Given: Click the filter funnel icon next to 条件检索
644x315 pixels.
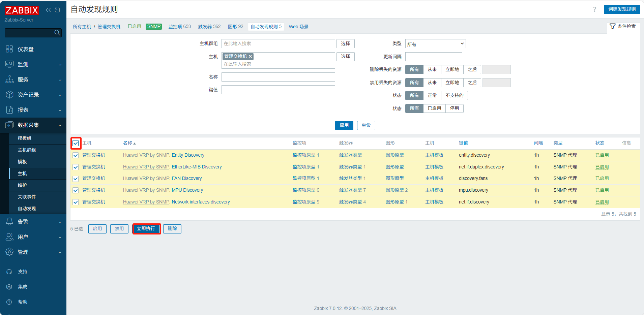Looking at the screenshot, I should (x=613, y=26).
